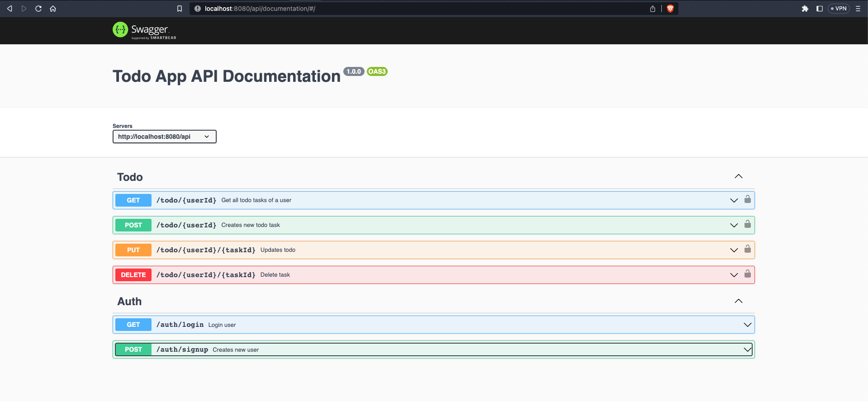This screenshot has height=401, width=868.
Task: Click the PUT /todo/{userId}/{taskId} path text
Action: coord(206,250)
